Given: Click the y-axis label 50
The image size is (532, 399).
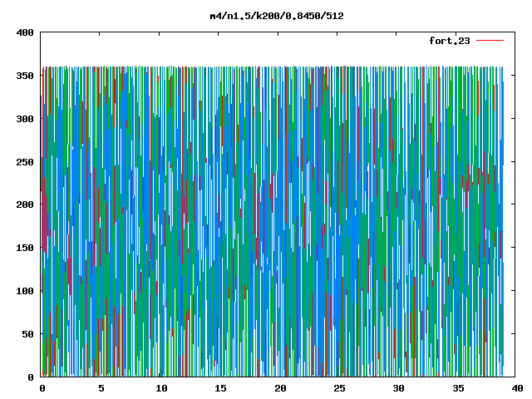Looking at the screenshot, I should click(27, 334).
